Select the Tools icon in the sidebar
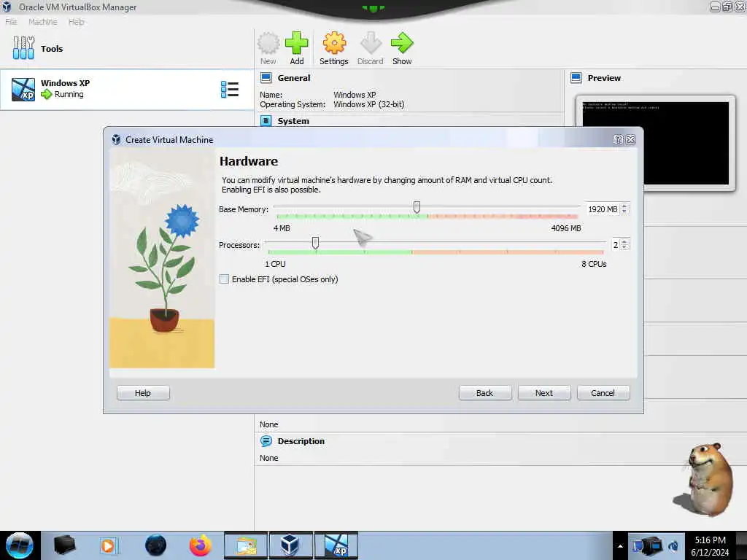The image size is (747, 560). coord(23,48)
